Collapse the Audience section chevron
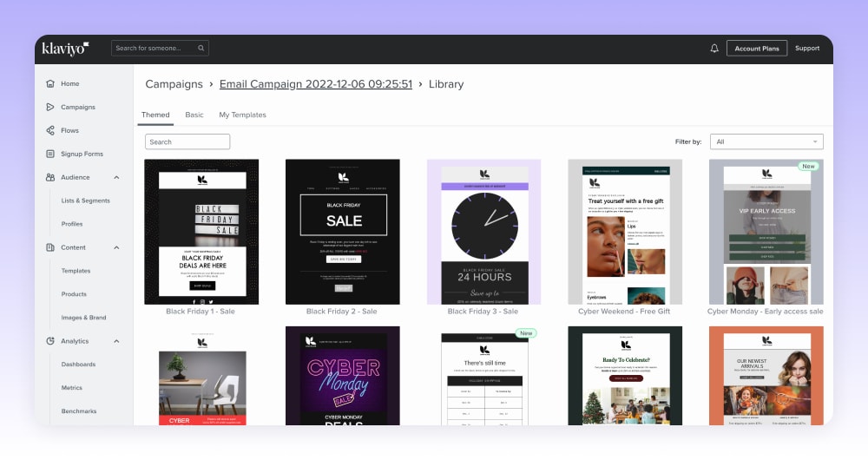 pos(116,178)
